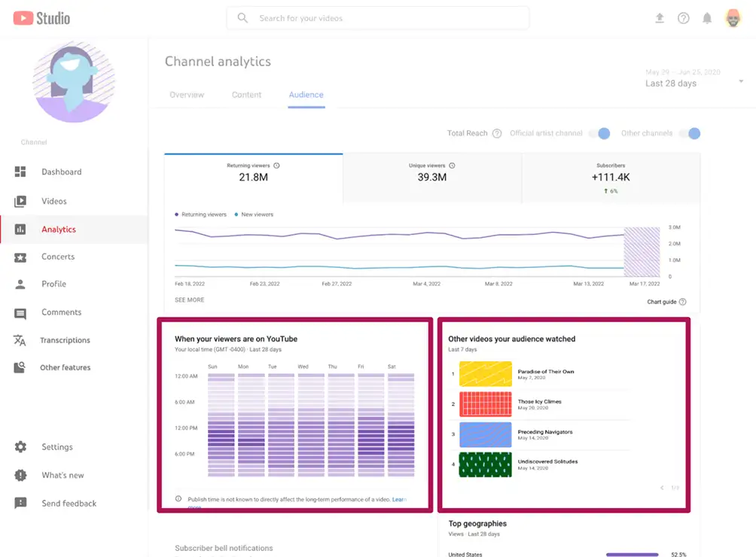Click the Returning viewers chart legend
This screenshot has height=557, width=756.
[200, 215]
